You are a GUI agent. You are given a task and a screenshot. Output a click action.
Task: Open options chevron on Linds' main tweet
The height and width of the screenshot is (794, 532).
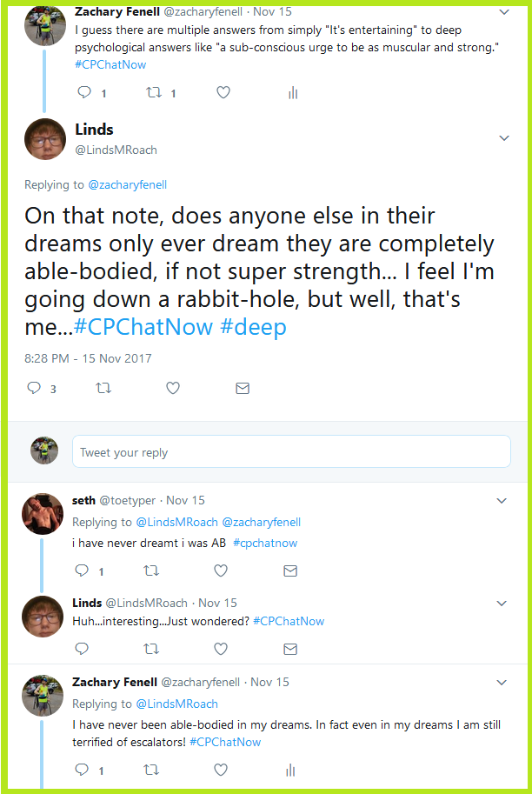pyautogui.click(x=503, y=138)
